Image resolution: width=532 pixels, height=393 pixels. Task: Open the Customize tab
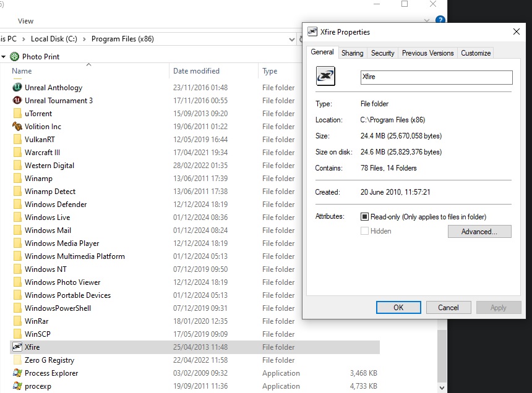[475, 53]
